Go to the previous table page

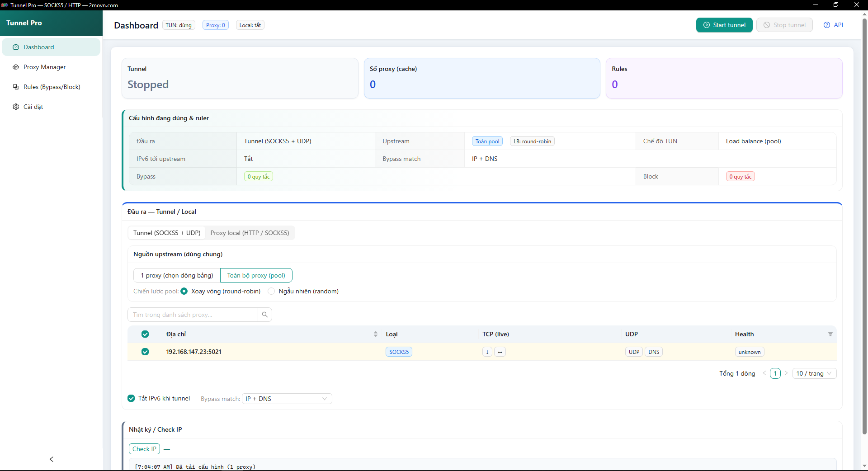click(764, 373)
